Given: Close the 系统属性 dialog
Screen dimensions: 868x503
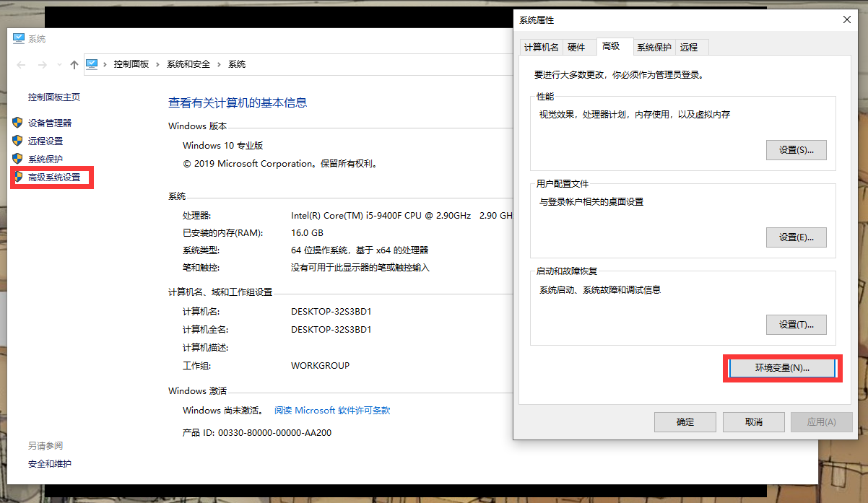Looking at the screenshot, I should [x=846, y=20].
